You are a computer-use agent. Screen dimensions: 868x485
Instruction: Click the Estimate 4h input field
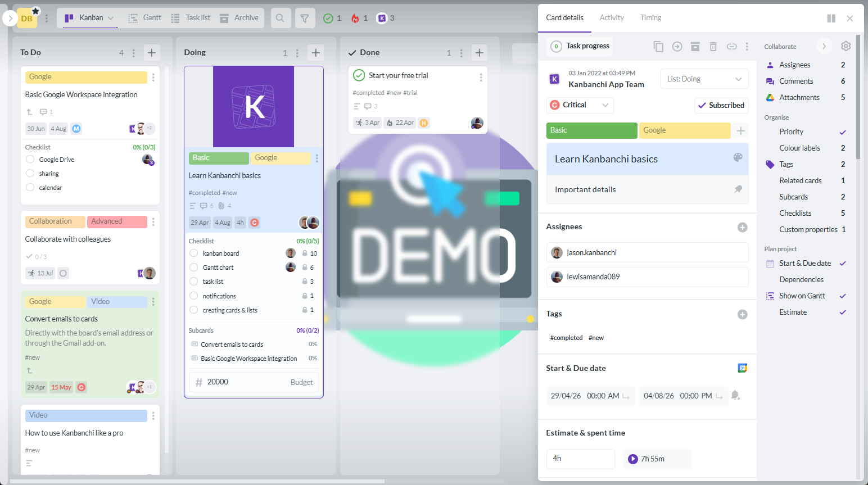580,459
